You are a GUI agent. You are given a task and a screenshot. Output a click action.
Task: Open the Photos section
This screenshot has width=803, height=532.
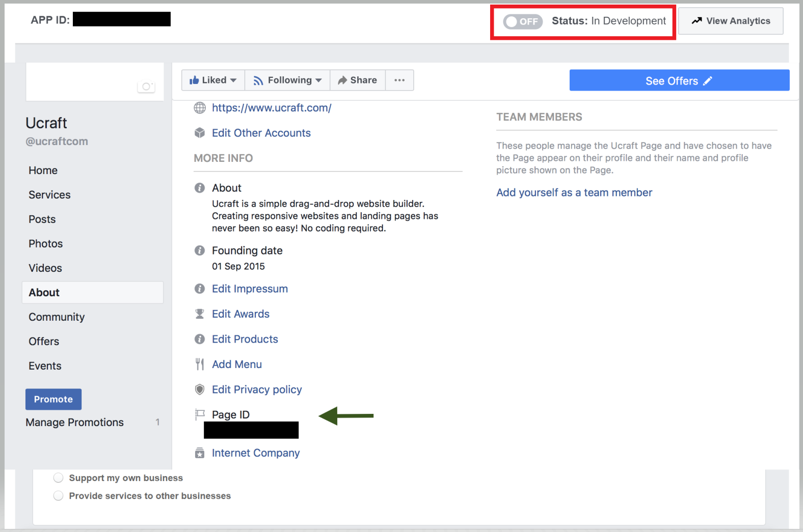click(x=45, y=244)
